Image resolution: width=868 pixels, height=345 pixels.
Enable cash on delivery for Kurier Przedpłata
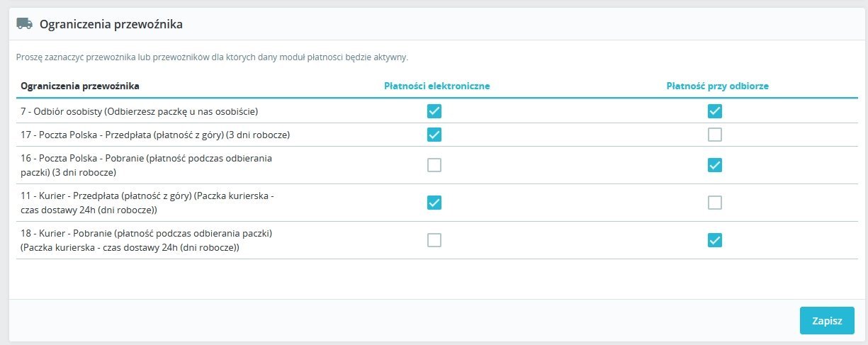(715, 203)
